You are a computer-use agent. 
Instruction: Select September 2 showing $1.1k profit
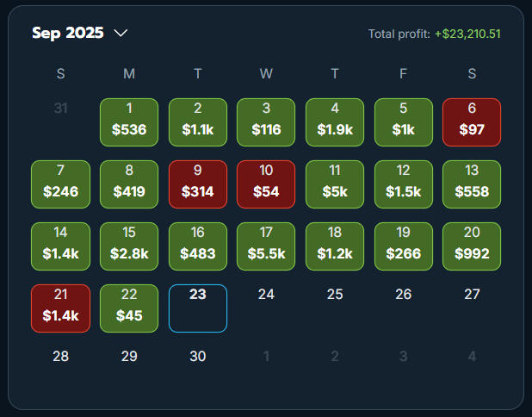coord(198,121)
